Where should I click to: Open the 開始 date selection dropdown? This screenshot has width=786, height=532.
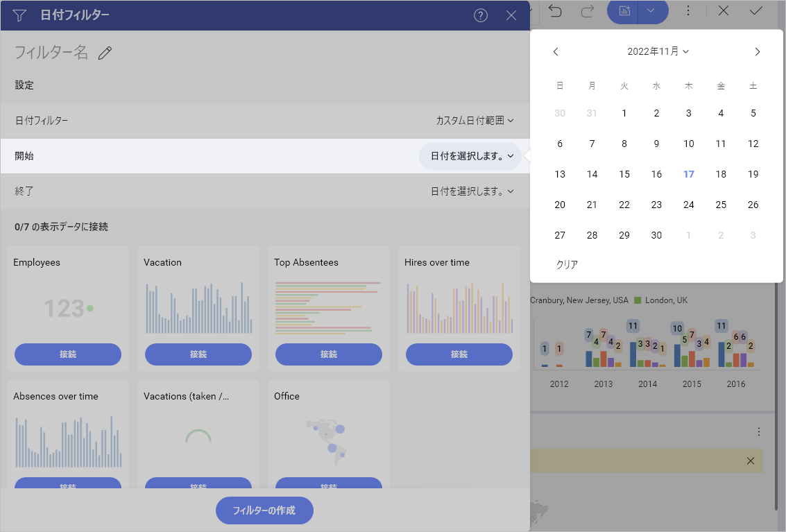472,156
